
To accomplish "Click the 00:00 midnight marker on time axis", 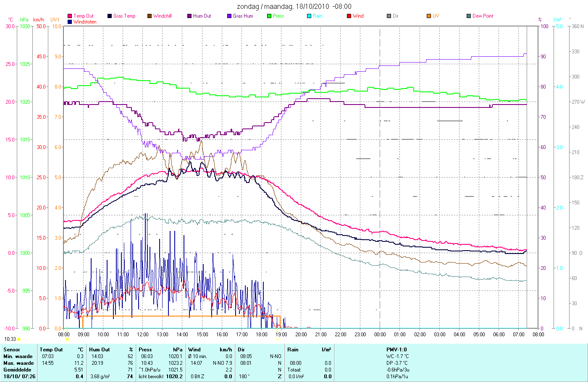I will (380, 335).
